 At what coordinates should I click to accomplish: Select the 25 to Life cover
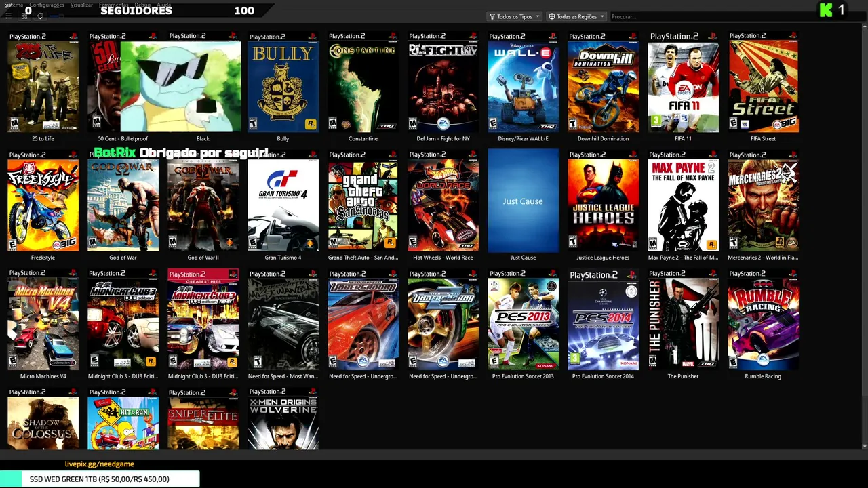(x=43, y=81)
